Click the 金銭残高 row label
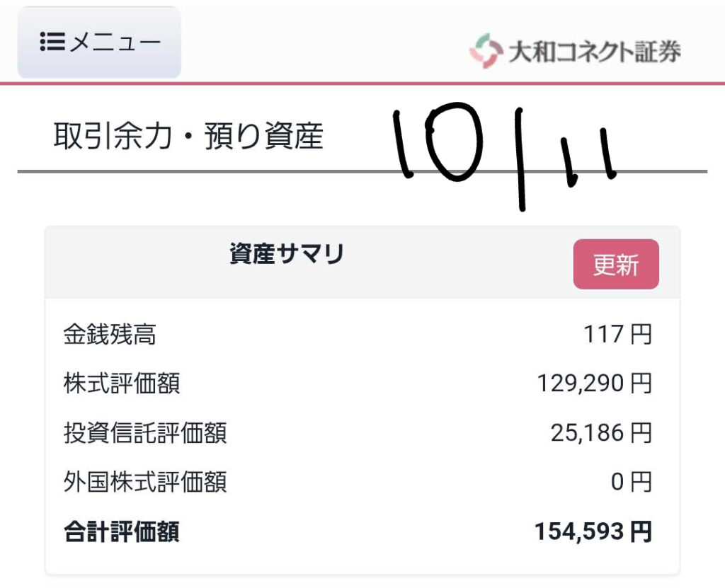Viewport: 725px width, 588px height. (x=110, y=334)
